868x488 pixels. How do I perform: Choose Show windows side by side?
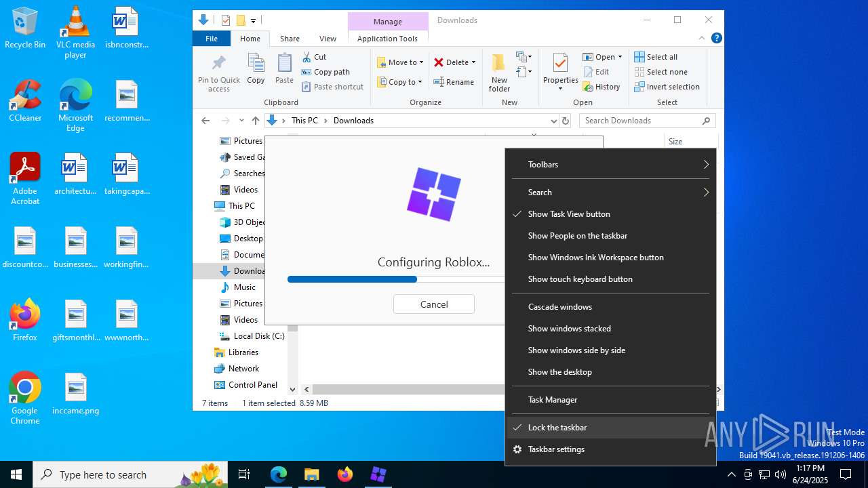point(610,350)
